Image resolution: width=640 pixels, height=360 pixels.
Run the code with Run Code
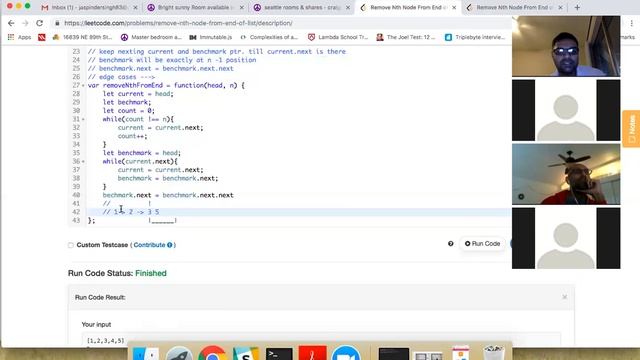tap(482, 244)
